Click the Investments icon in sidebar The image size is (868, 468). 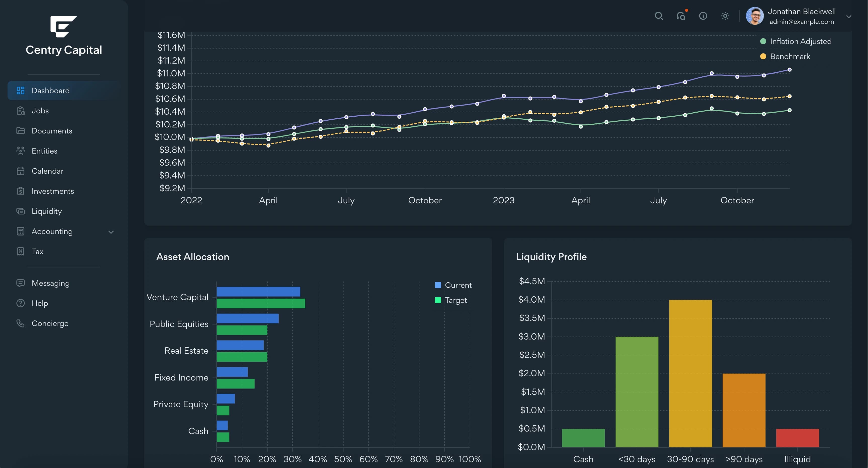21,191
